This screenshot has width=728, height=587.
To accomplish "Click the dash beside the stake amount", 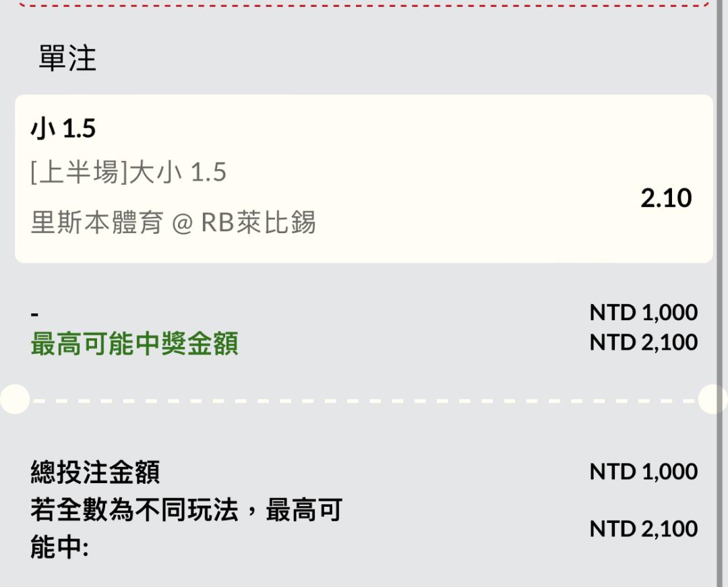I will click(34, 315).
